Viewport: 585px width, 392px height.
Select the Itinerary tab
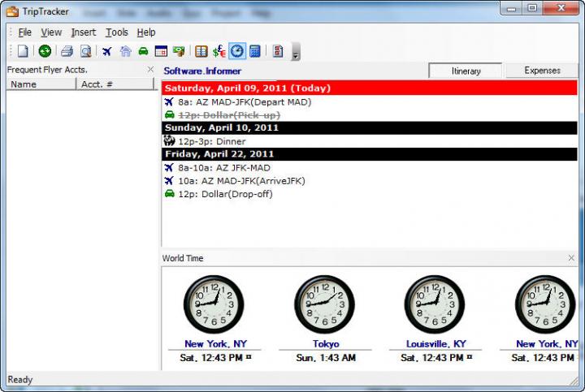(466, 71)
